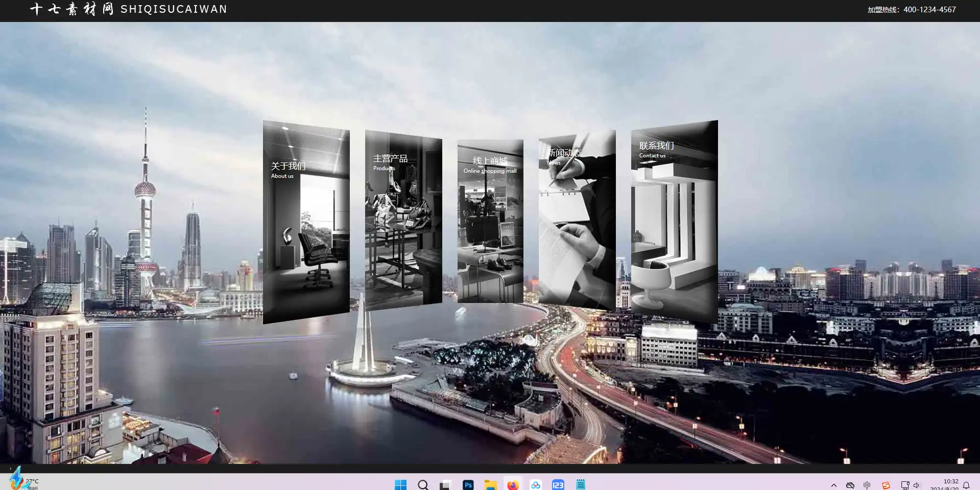This screenshot has width=980, height=490.
Task: Open the volume speaker tray icon
Action: pos(917,485)
